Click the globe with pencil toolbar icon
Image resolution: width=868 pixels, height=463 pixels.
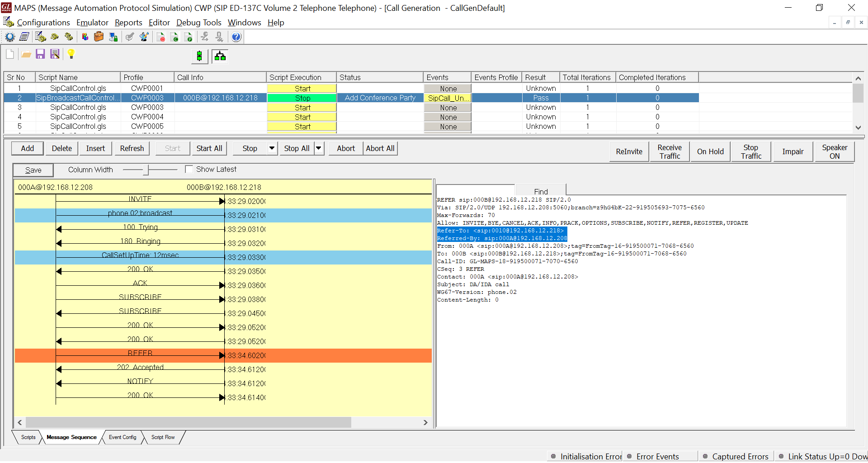coord(144,37)
